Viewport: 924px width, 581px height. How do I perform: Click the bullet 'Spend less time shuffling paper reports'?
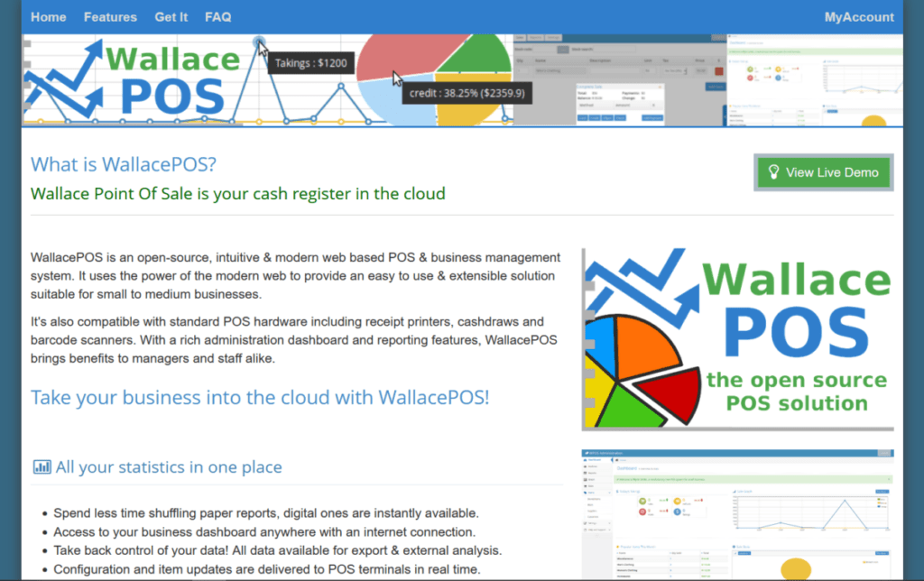[x=266, y=513]
